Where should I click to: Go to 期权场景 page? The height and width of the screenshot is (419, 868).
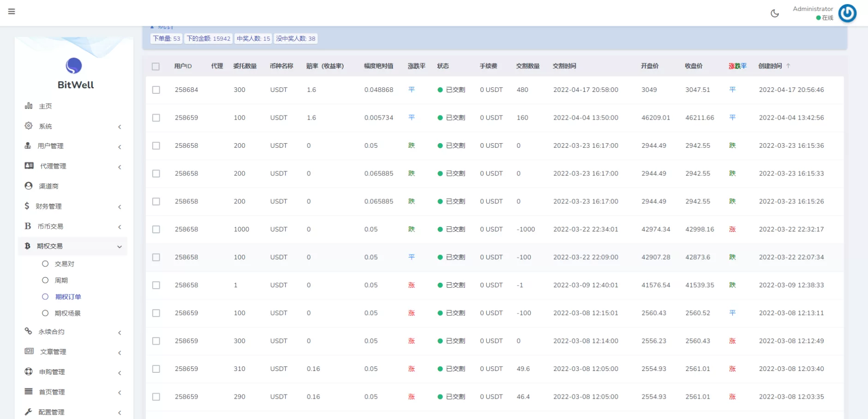click(67, 313)
